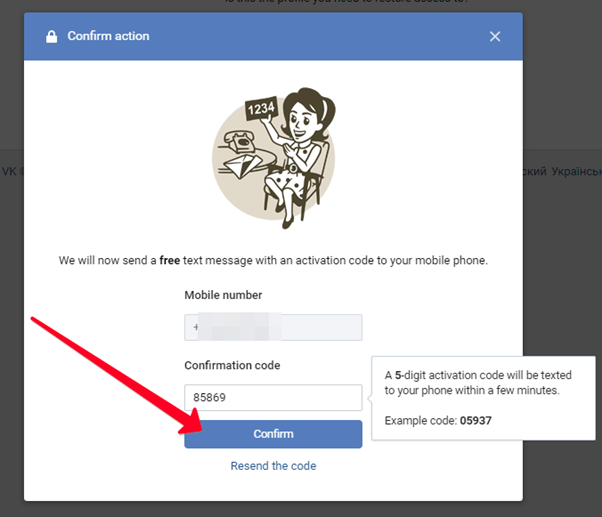602x517 pixels.
Task: Click the Confirmation code label
Action: (x=232, y=365)
